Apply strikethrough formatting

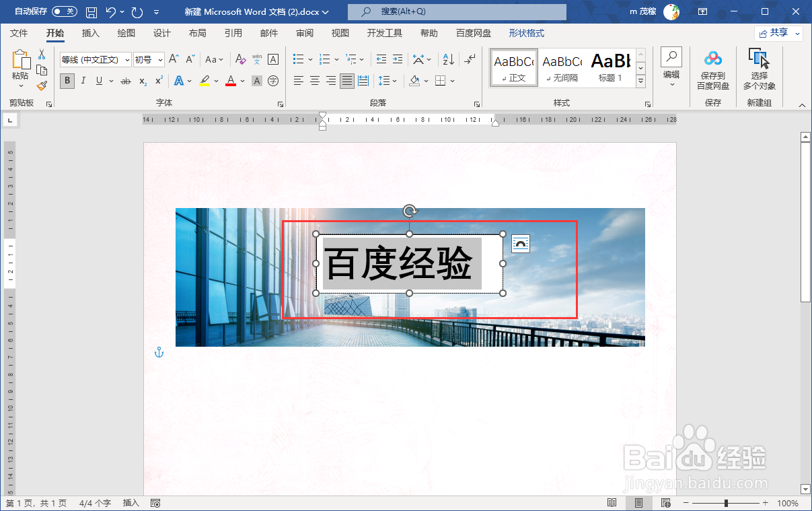click(126, 80)
